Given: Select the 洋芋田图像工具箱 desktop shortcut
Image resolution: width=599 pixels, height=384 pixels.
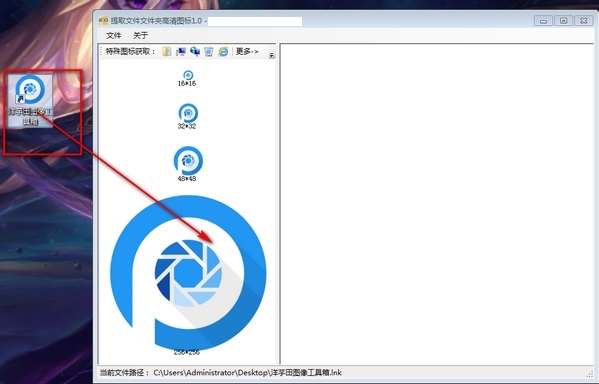Looking at the screenshot, I should [x=30, y=100].
